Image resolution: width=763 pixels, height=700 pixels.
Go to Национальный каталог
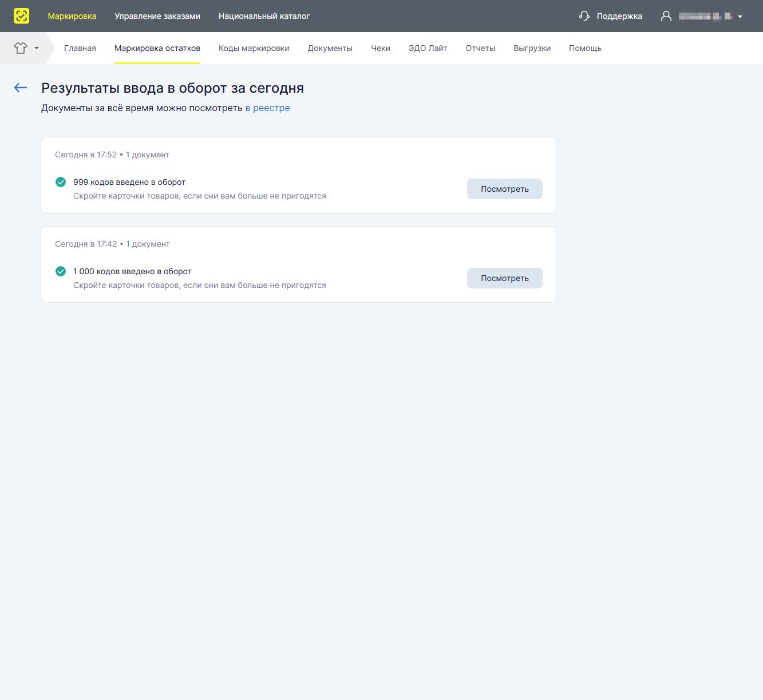click(x=264, y=16)
